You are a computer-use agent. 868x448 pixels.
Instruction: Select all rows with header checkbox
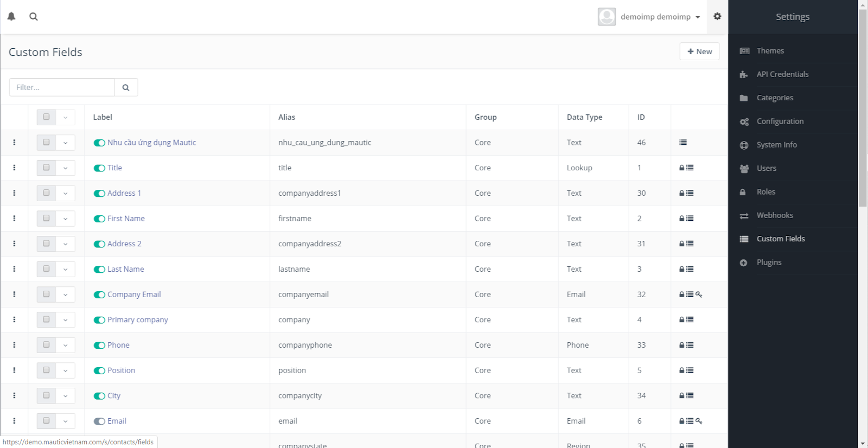[46, 117]
